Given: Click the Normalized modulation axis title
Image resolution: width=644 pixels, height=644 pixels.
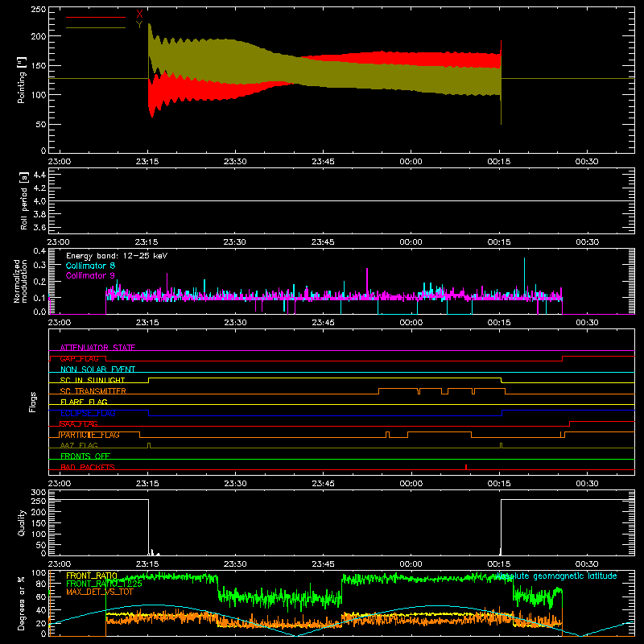Looking at the screenshot, I should tap(21, 281).
